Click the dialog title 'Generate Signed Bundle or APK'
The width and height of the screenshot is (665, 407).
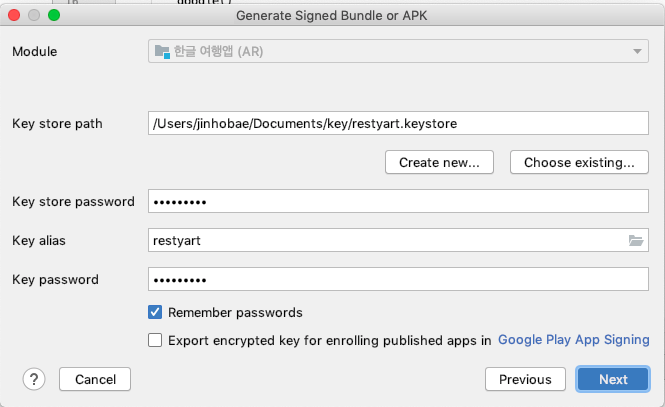click(332, 15)
